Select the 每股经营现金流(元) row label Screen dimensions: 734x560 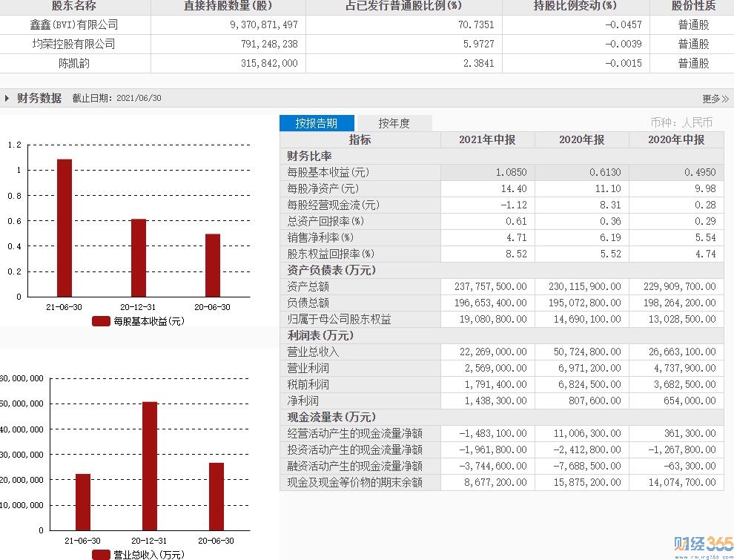coord(334,205)
